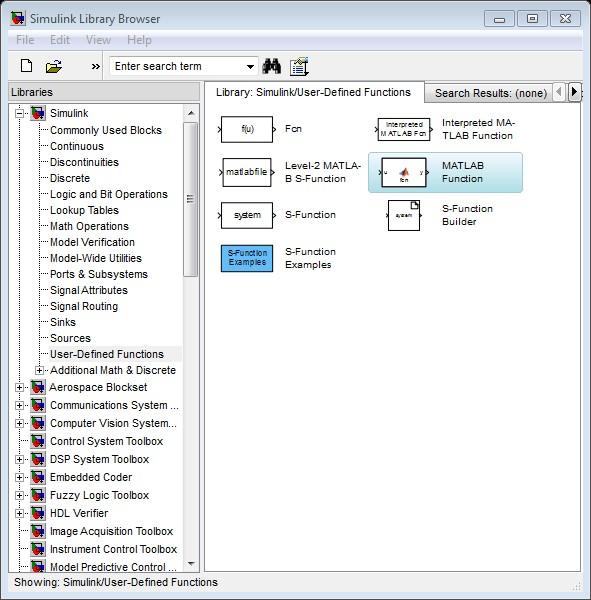Viewport: 591px width, 600px height.
Task: Click the Simulink Library Browser title icon
Action: click(x=18, y=18)
